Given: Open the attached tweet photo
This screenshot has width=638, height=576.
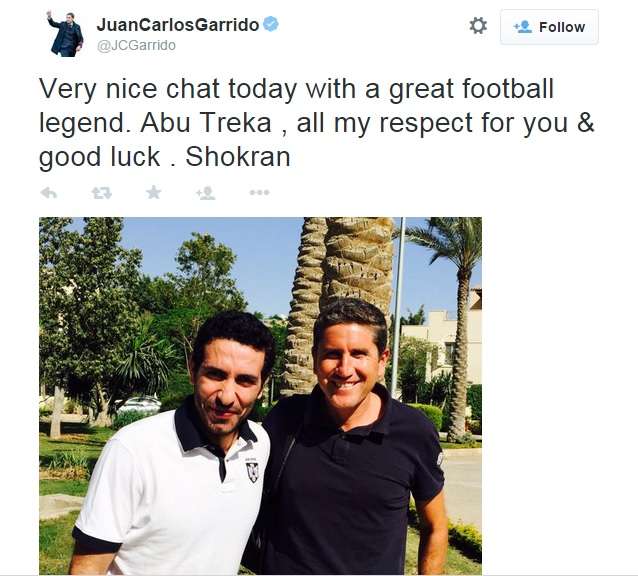Looking at the screenshot, I should (260, 396).
